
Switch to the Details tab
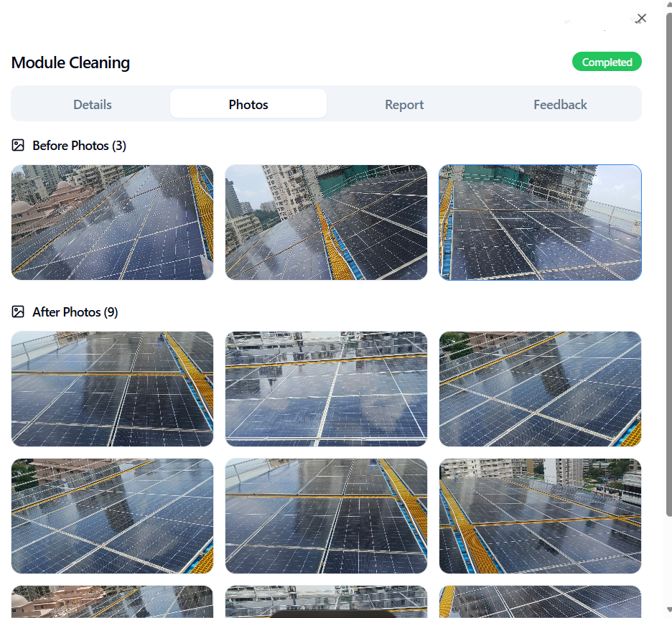tap(92, 104)
